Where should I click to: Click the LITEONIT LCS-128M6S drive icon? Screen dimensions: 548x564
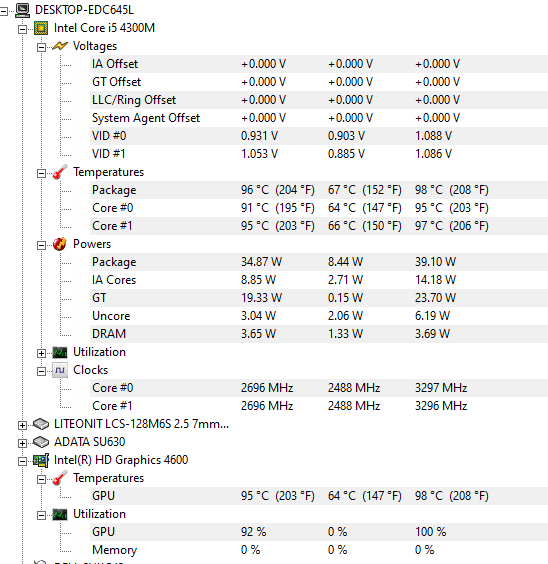point(41,424)
